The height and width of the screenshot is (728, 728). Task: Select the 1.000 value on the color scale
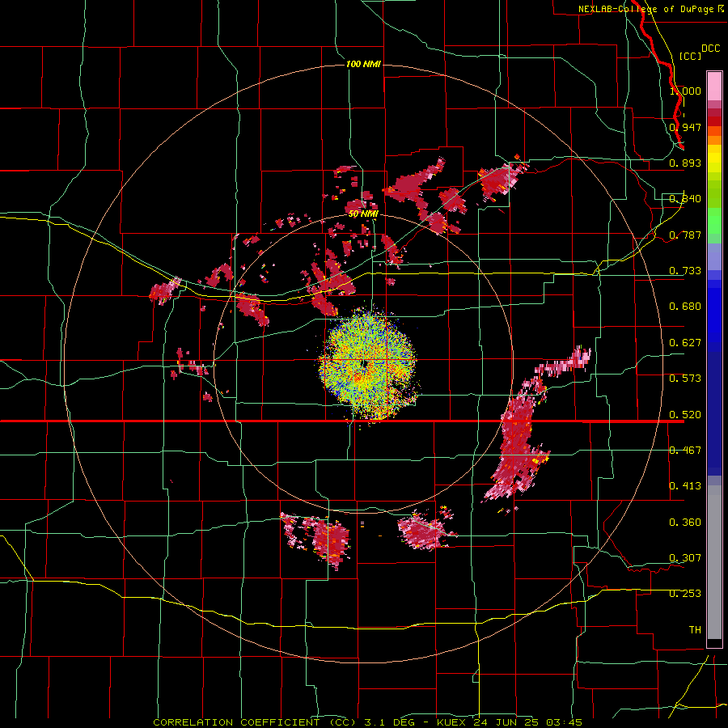coord(685,91)
